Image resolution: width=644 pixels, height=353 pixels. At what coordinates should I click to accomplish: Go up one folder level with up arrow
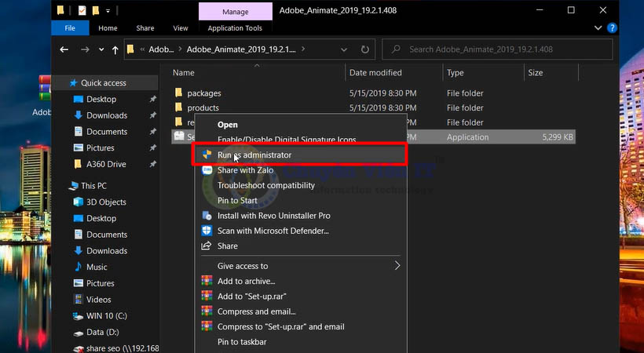click(x=115, y=49)
